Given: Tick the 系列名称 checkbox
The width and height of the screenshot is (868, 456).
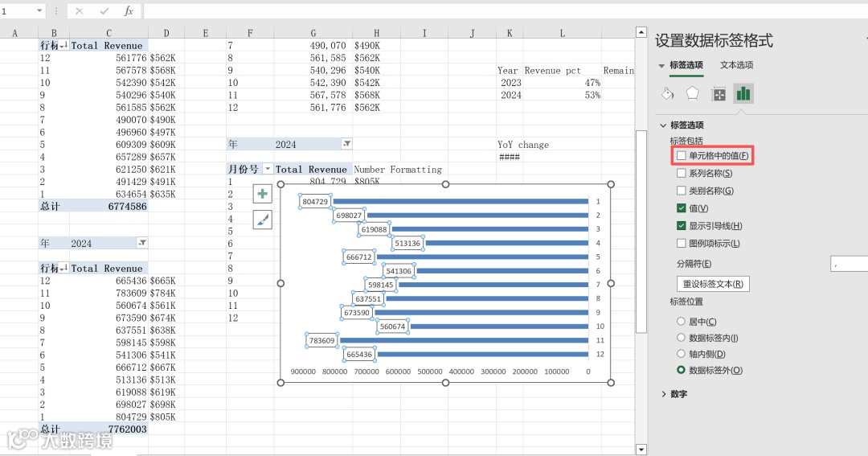Looking at the screenshot, I should pos(682,174).
